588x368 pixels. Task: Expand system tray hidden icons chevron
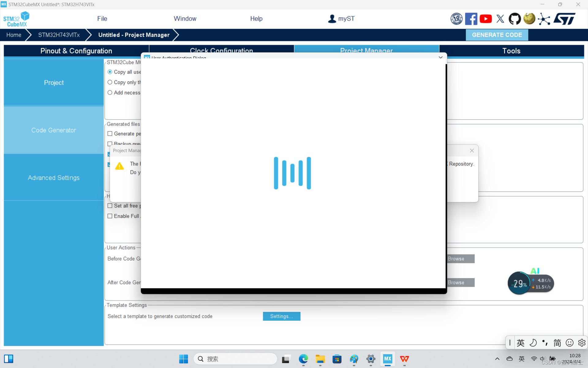click(497, 359)
